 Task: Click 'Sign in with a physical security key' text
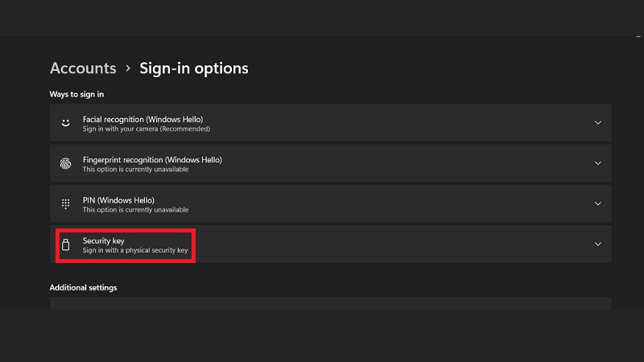(x=135, y=250)
